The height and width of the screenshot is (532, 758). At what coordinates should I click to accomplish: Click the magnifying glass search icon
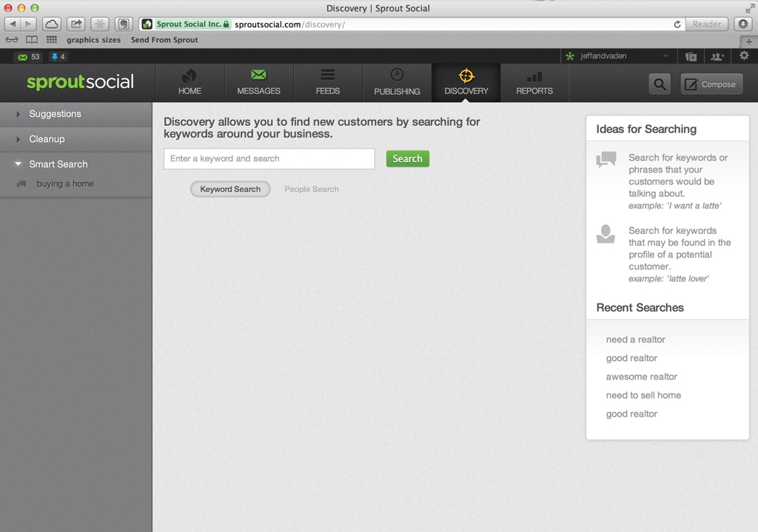click(x=660, y=84)
